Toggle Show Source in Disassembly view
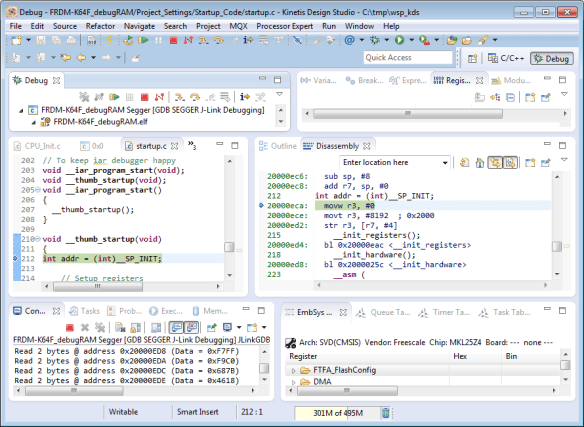 [x=510, y=163]
